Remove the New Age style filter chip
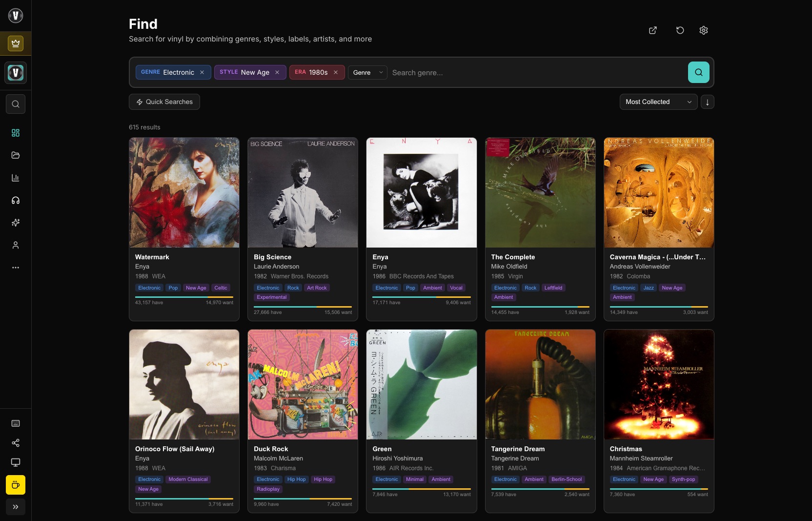Image resolution: width=812 pixels, height=521 pixels. tap(277, 72)
